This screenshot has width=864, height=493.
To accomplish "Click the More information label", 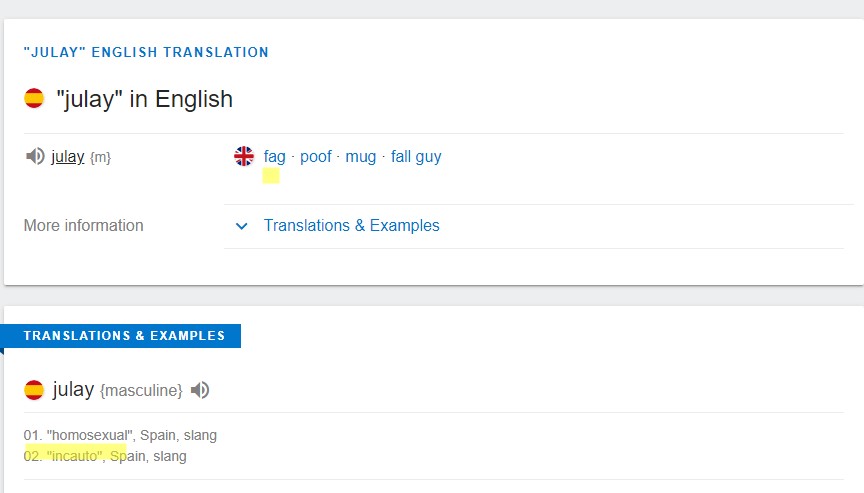I will tap(83, 225).
